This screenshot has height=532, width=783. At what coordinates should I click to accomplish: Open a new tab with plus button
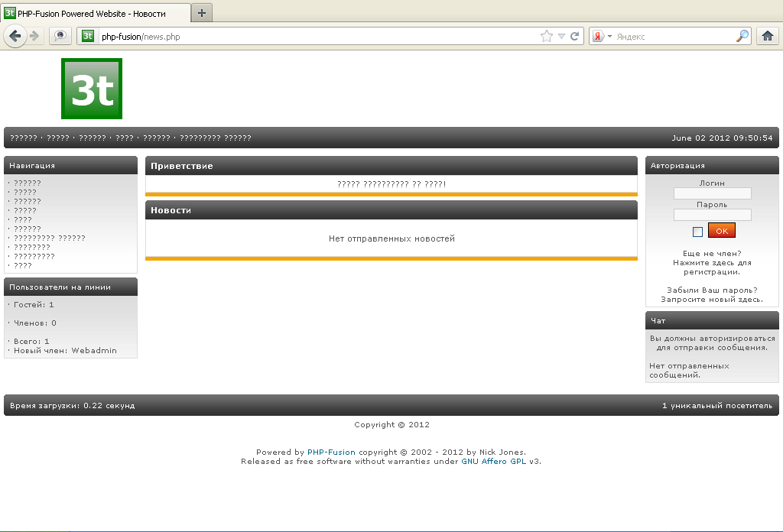202,13
